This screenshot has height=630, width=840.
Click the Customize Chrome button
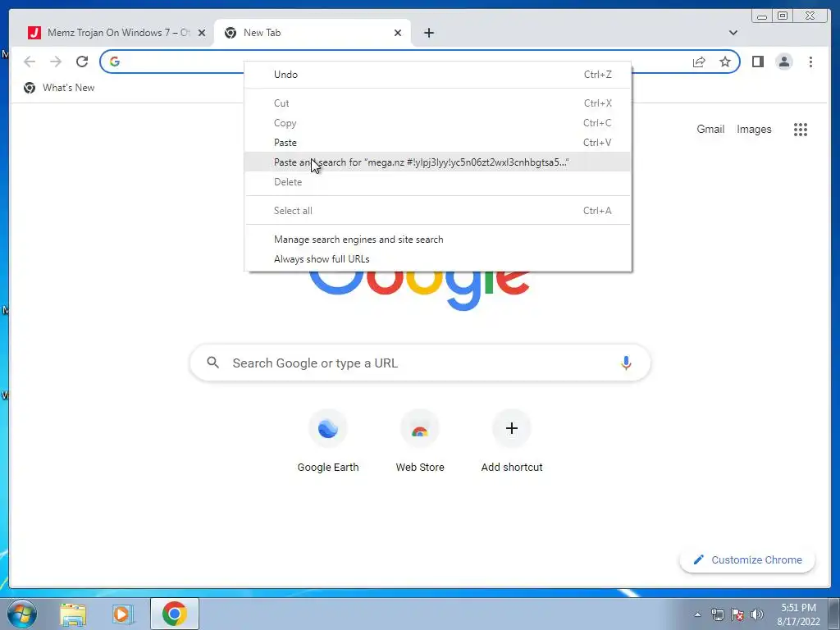747,559
